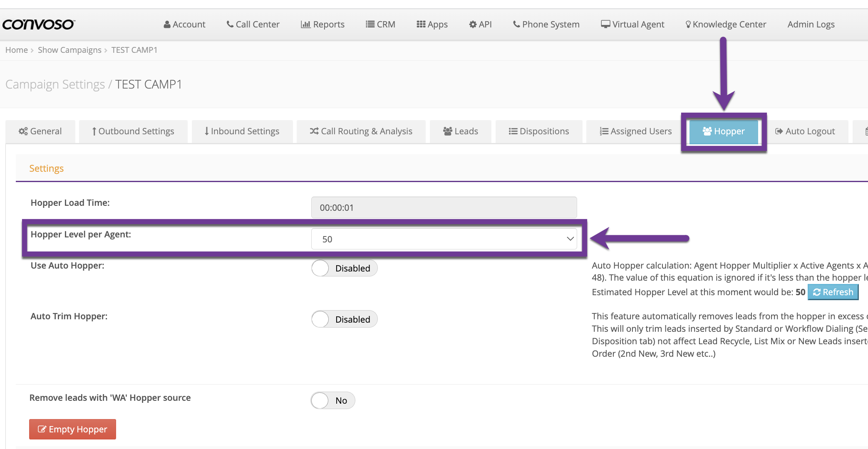868x449 pixels.
Task: Open Reports bar chart menu
Action: 322,25
